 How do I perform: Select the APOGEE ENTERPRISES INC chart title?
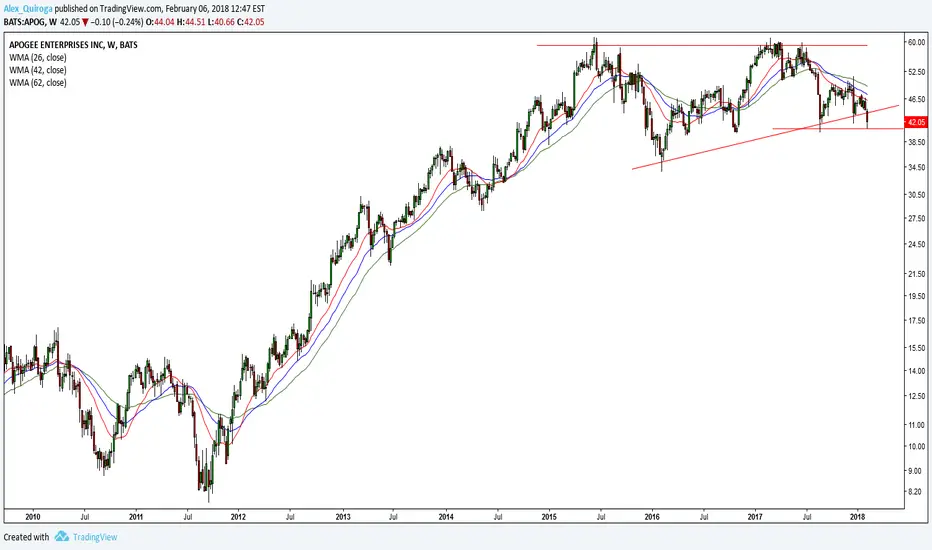(73, 45)
